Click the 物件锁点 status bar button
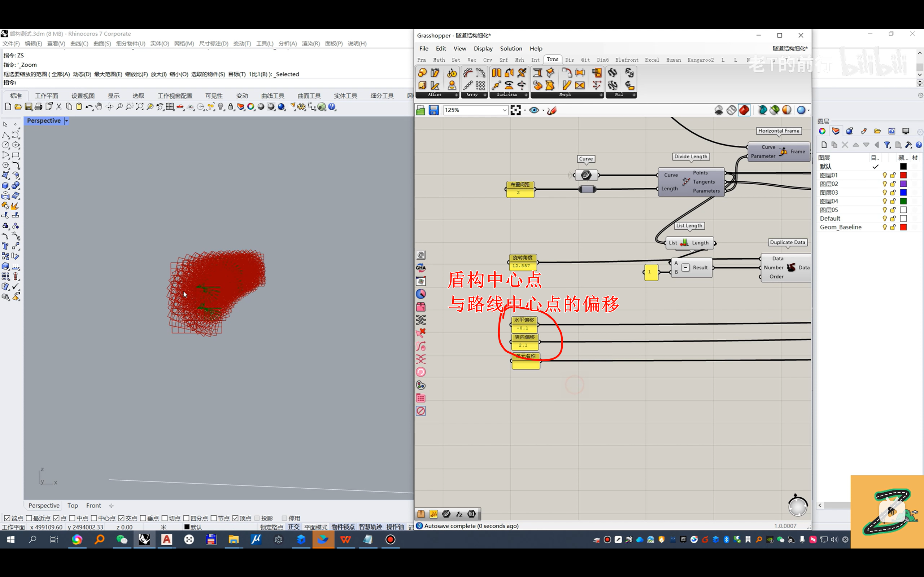 pos(343,527)
